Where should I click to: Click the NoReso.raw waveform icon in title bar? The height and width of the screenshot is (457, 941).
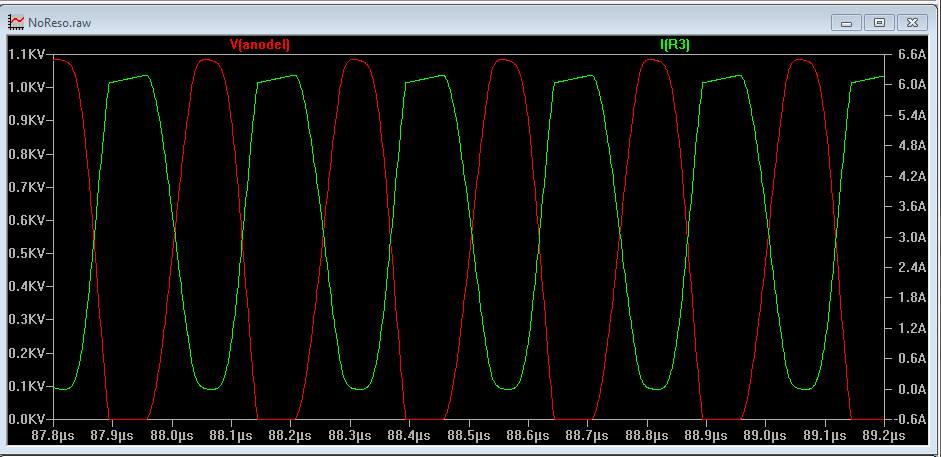coord(16,22)
